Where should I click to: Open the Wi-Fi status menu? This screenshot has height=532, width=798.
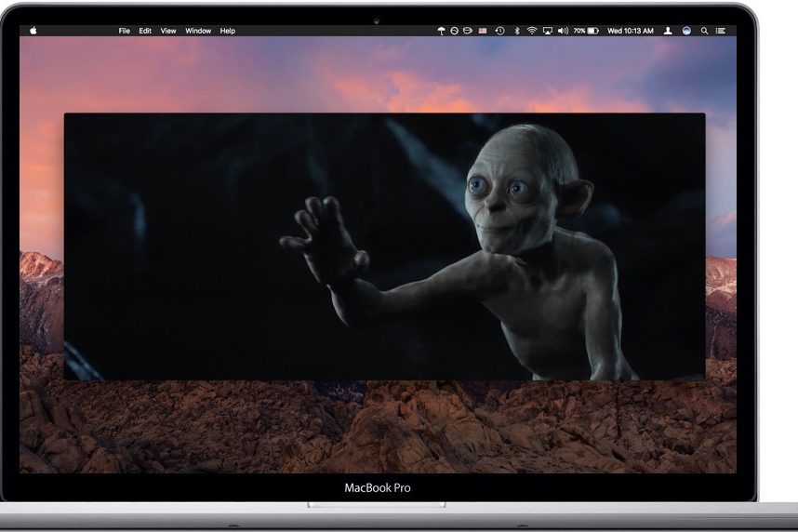(532, 31)
